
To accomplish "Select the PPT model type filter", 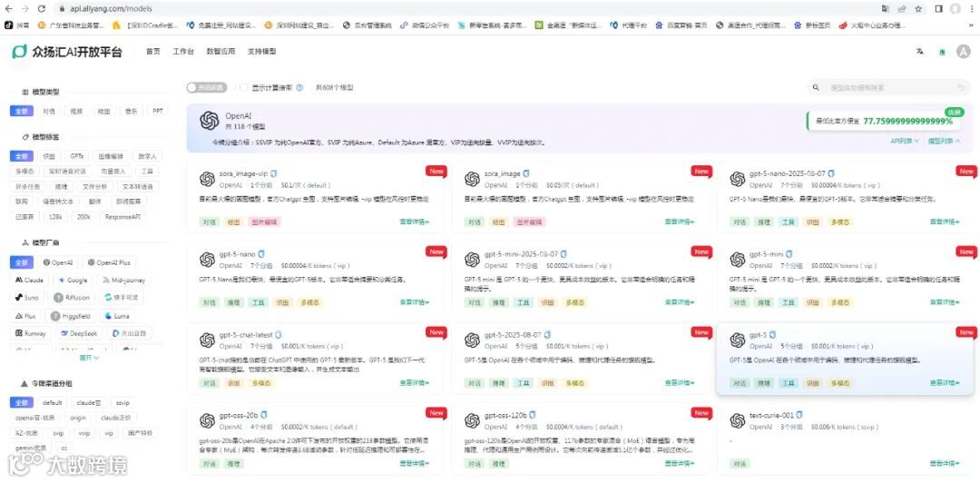I will pos(158,111).
